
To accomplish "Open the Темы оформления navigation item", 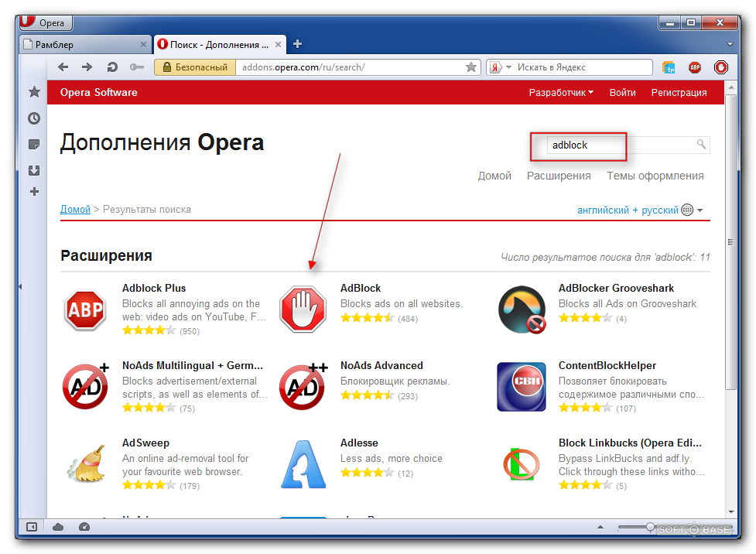I will pos(655,176).
